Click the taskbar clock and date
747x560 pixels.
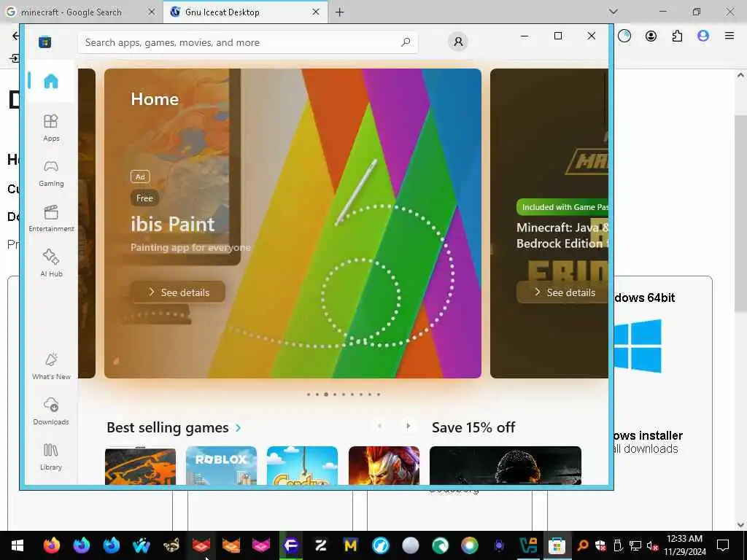684,545
